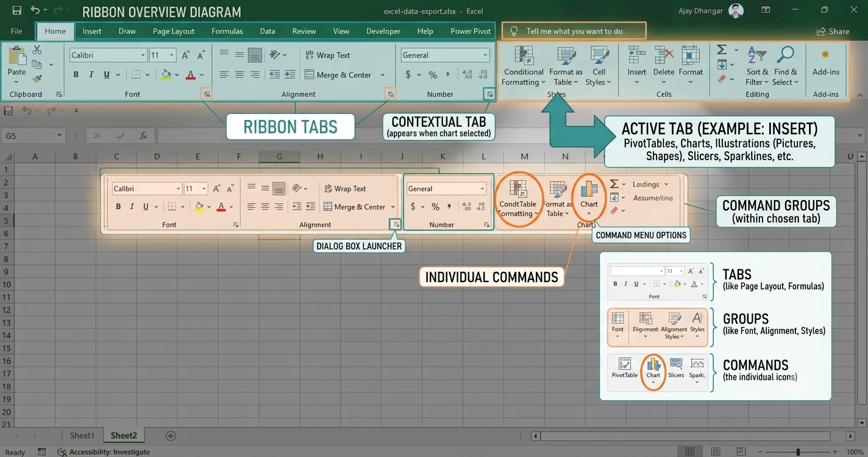
Task: Click the Cut scissors icon in Clipboard group
Action: tap(37, 50)
